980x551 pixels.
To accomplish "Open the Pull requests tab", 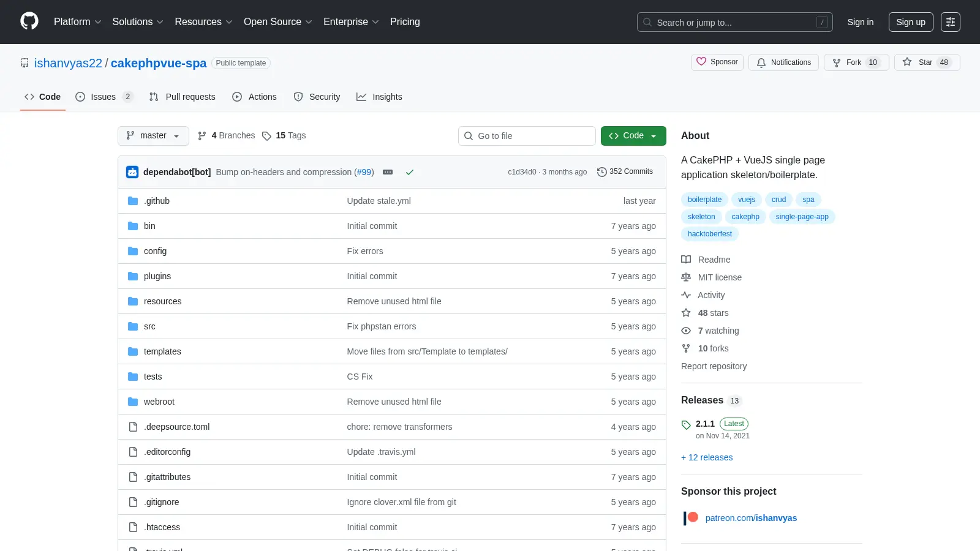I will tap(182, 97).
